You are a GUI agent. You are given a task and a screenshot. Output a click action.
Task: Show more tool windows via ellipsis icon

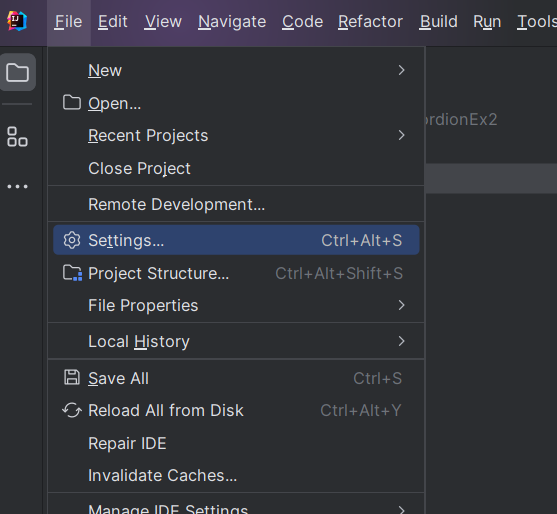click(x=17, y=186)
